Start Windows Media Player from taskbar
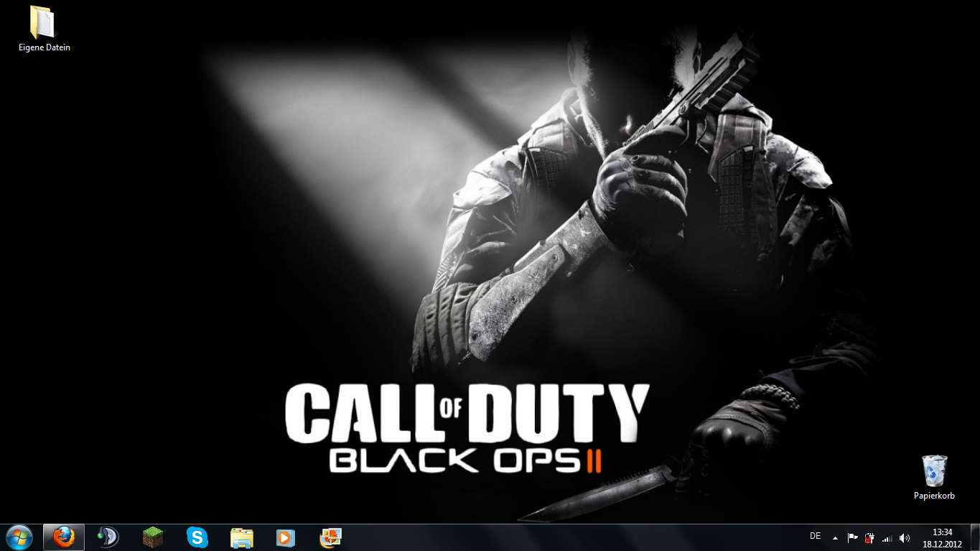This screenshot has height=551, width=980. click(286, 537)
